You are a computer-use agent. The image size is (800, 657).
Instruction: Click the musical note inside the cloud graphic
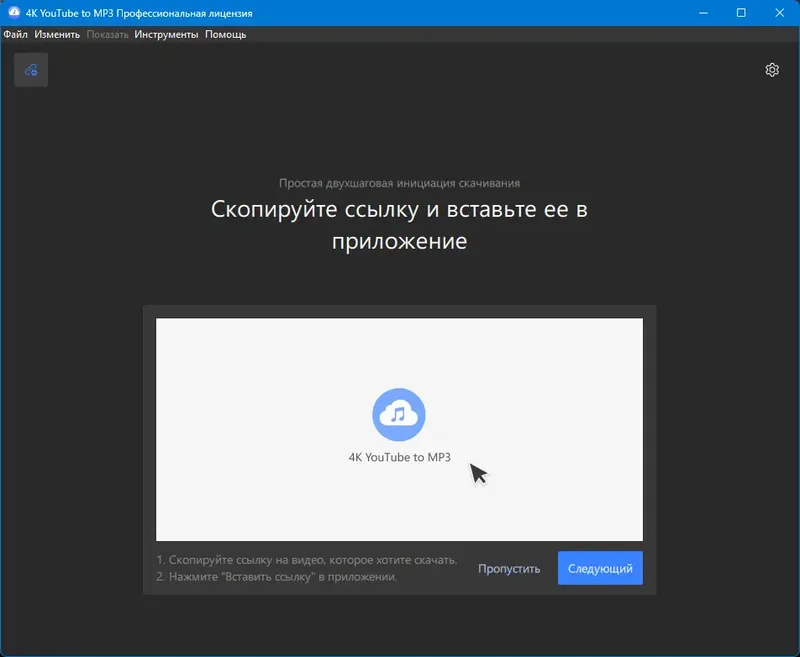point(398,413)
